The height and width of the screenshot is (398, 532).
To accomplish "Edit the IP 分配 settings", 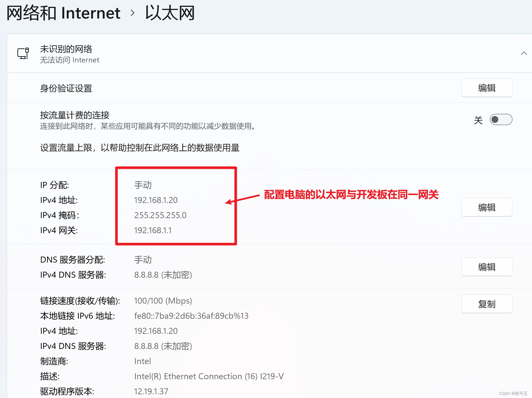I will click(487, 207).
